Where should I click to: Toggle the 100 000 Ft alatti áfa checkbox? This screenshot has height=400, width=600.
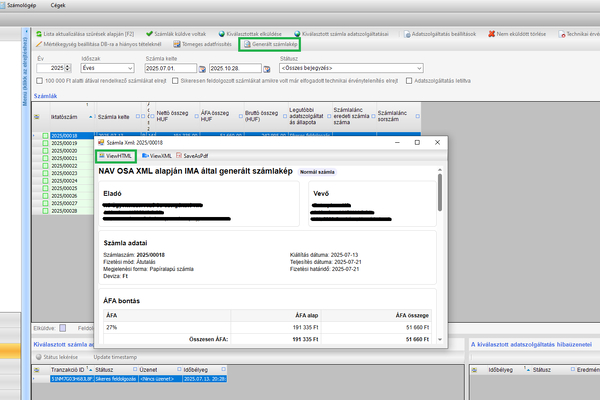pos(39,80)
